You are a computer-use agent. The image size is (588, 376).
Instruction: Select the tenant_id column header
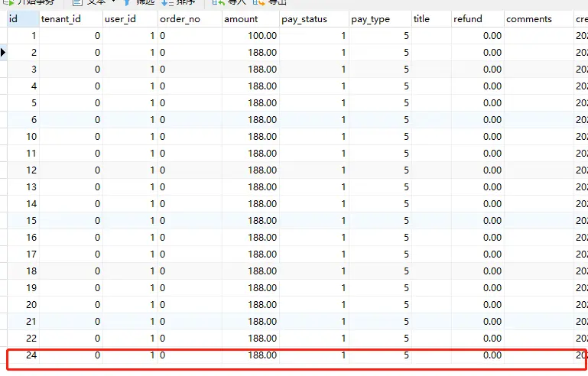[x=70, y=19]
